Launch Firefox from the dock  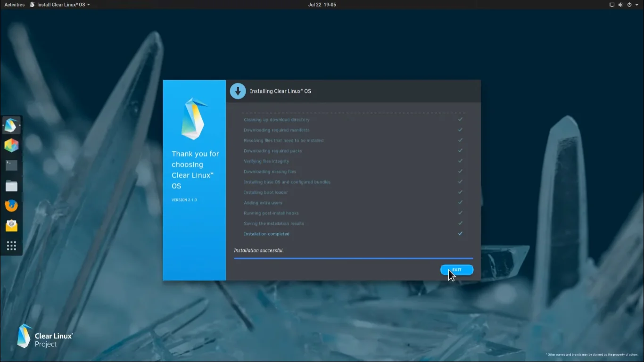tap(11, 206)
